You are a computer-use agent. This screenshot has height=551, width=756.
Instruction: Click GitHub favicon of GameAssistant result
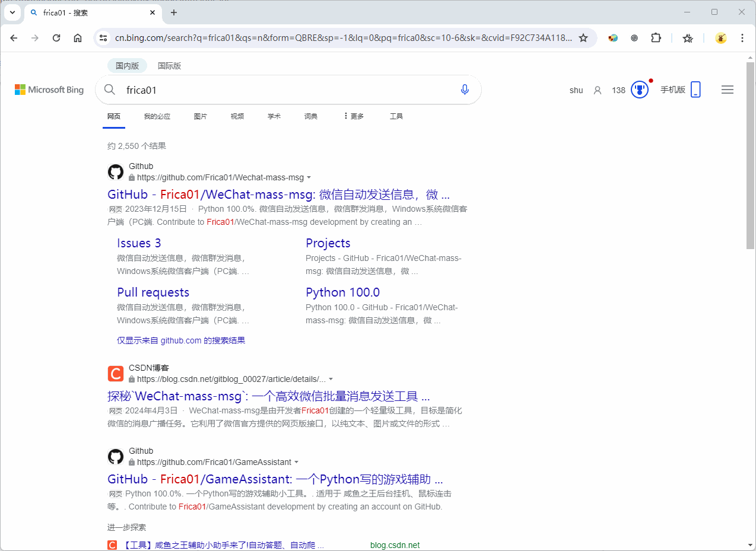point(116,457)
